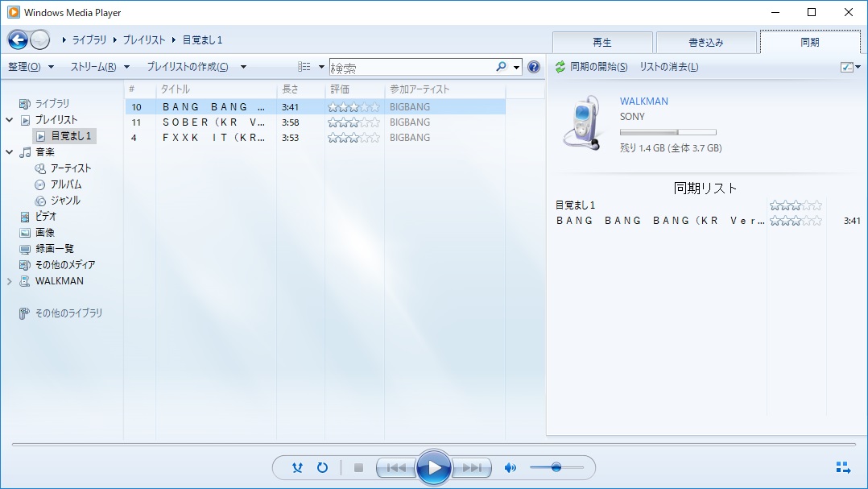Screen dimensions: 868x489
Task: Click 目覚まし1 in the breadcrumb
Action: pyautogui.click(x=203, y=39)
